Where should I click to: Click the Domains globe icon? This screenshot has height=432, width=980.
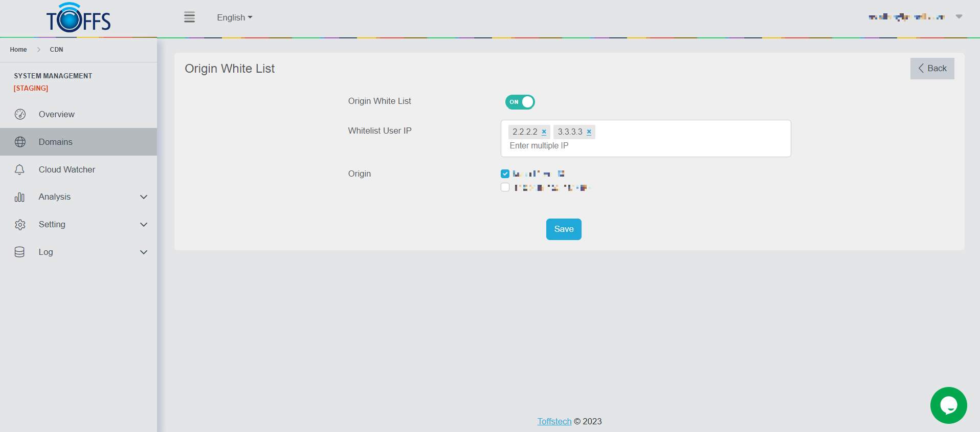coord(20,142)
